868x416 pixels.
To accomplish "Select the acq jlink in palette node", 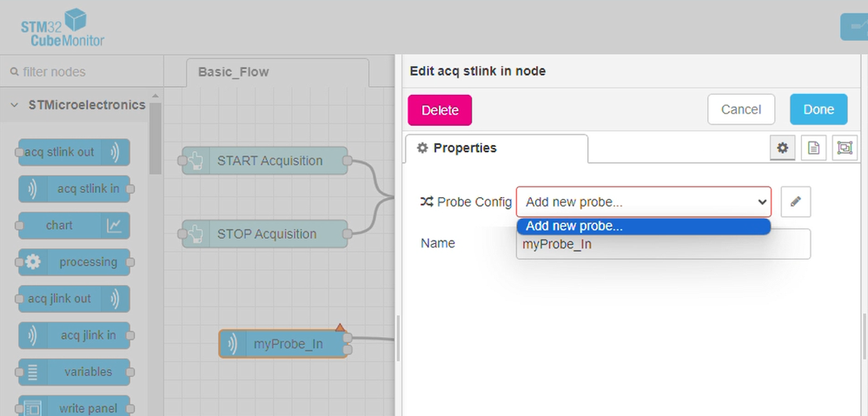I will pyautogui.click(x=74, y=335).
